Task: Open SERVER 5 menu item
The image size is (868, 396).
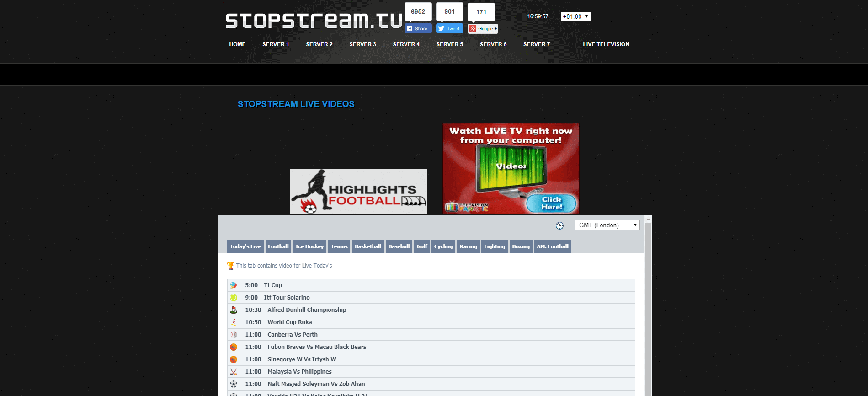Action: coord(449,44)
